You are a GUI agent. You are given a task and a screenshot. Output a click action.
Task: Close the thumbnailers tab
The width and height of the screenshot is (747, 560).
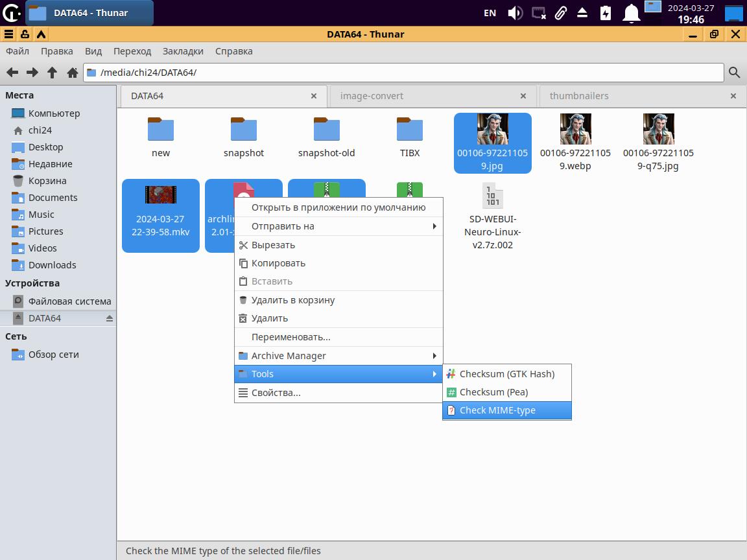coord(733,96)
